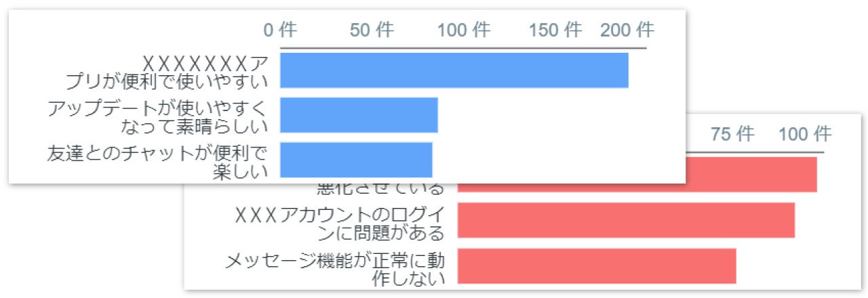This screenshot has height=298, width=868.
Task: Select the 100 件 tick in the blue chart
Action: [x=464, y=30]
